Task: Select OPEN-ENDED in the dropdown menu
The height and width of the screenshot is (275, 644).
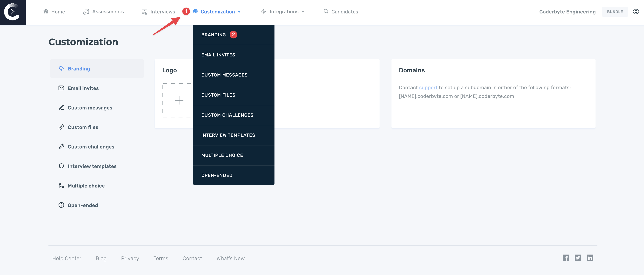Action: coord(234,175)
